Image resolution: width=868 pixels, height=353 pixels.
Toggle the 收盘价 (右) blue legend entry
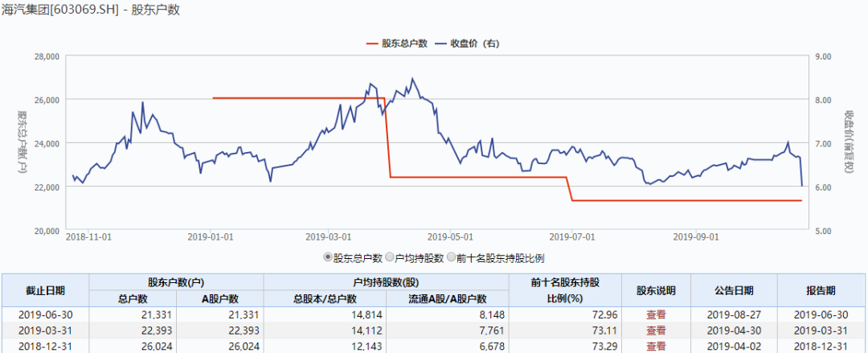467,43
